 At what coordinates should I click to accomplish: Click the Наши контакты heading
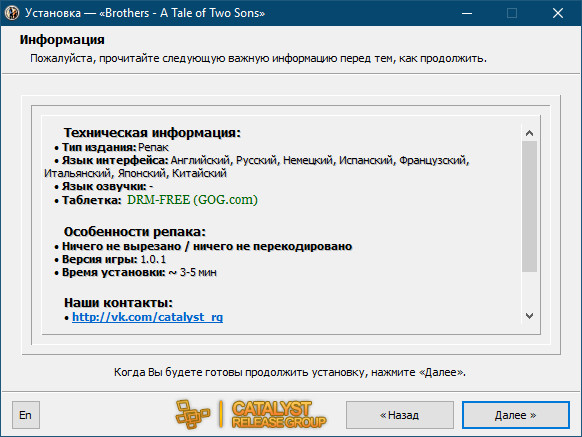118,303
